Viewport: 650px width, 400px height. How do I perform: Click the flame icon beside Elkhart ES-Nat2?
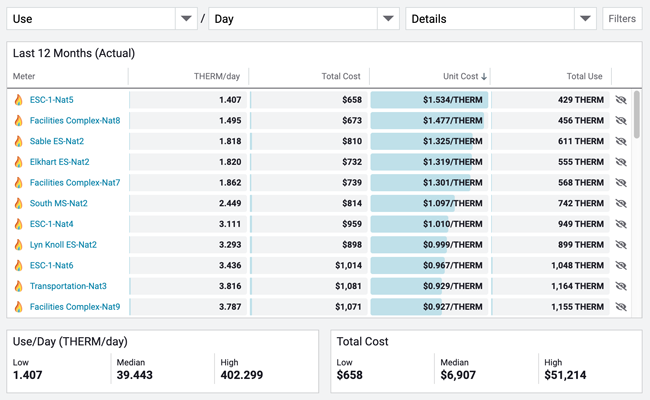[18, 162]
